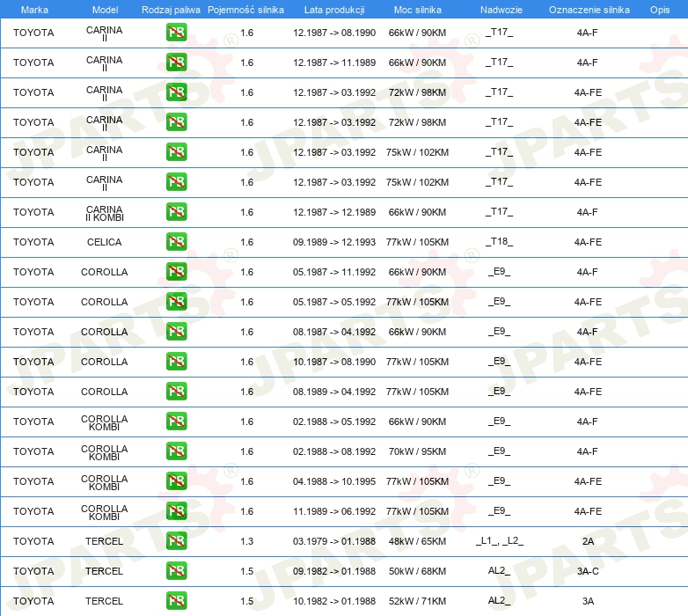688x616 pixels.
Task: Click the Nadwozie column header
Action: (501, 10)
